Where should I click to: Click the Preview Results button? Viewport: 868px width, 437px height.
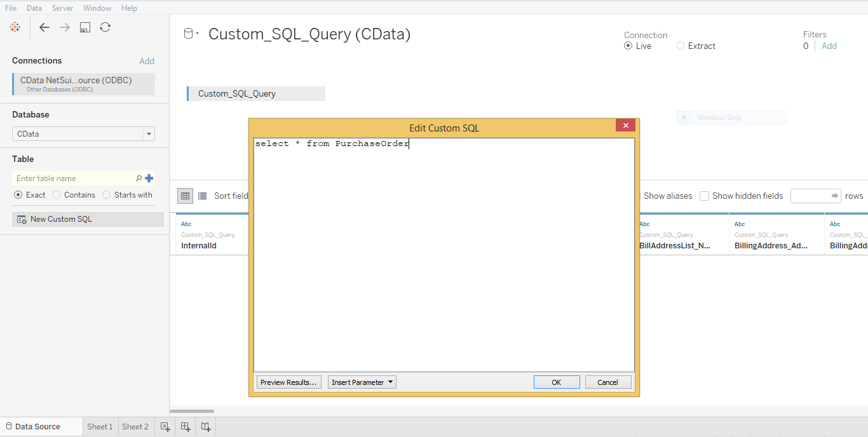tap(288, 382)
